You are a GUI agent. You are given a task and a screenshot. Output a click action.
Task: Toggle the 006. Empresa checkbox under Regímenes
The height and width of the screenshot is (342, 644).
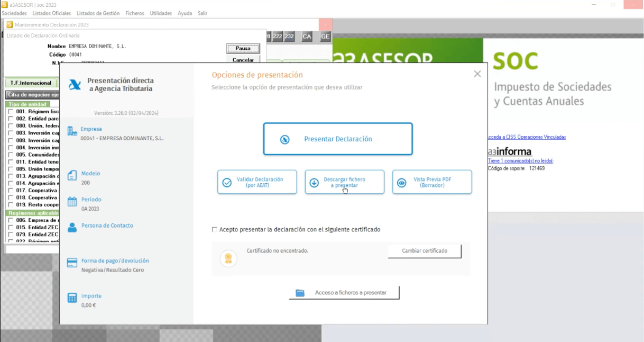(x=11, y=220)
